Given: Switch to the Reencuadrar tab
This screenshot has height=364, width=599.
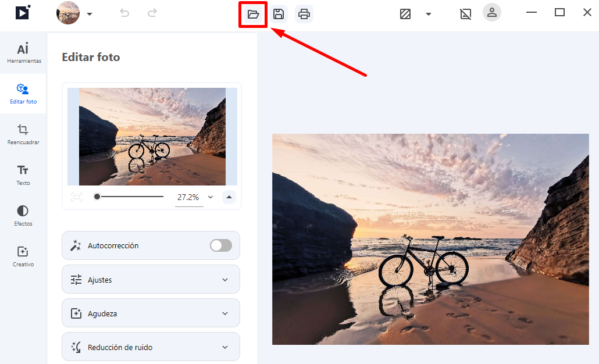Looking at the screenshot, I should [23, 134].
